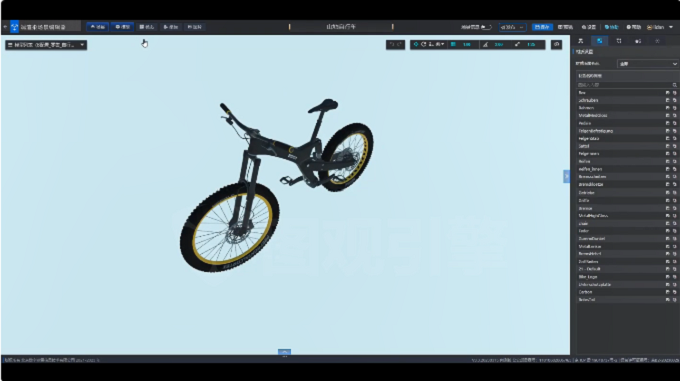Toggle the switch next to the scene selector
Viewport: 680px width, 381px height.
tap(487, 27)
